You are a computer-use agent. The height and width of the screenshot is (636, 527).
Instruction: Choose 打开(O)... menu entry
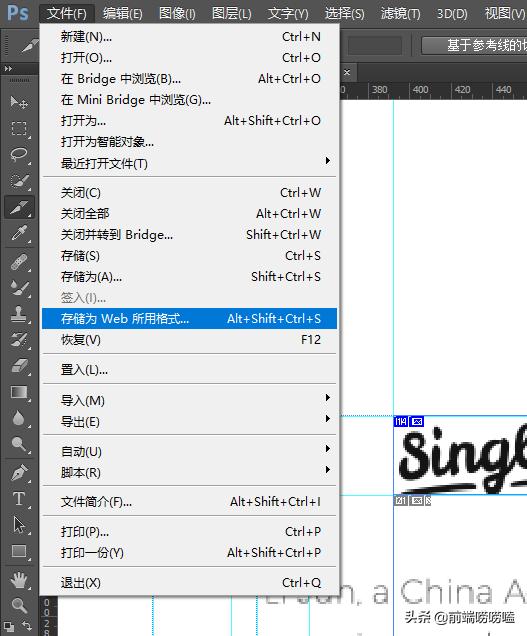[189, 58]
